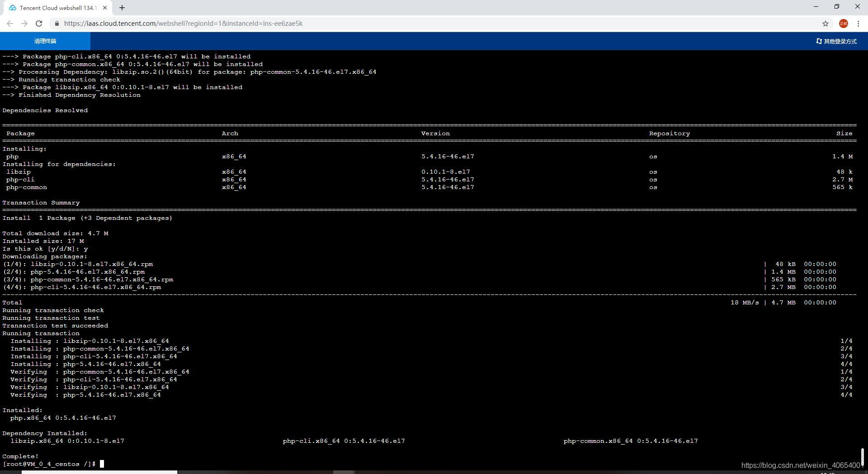The image size is (868, 474).
Task: Click 'Dependencies Resolved' text
Action: pyautogui.click(x=45, y=110)
